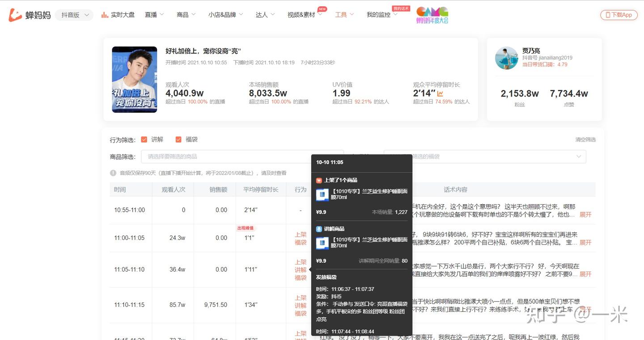
Task: Click the trend chart icon beside 2'14"
Action: pos(440,93)
